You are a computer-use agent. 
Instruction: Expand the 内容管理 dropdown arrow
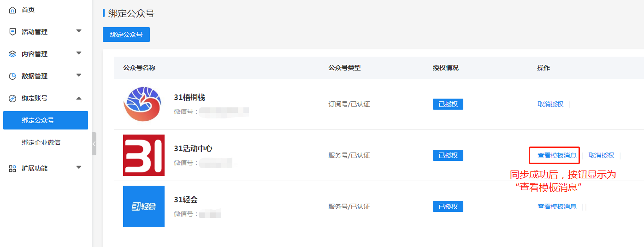click(x=79, y=53)
